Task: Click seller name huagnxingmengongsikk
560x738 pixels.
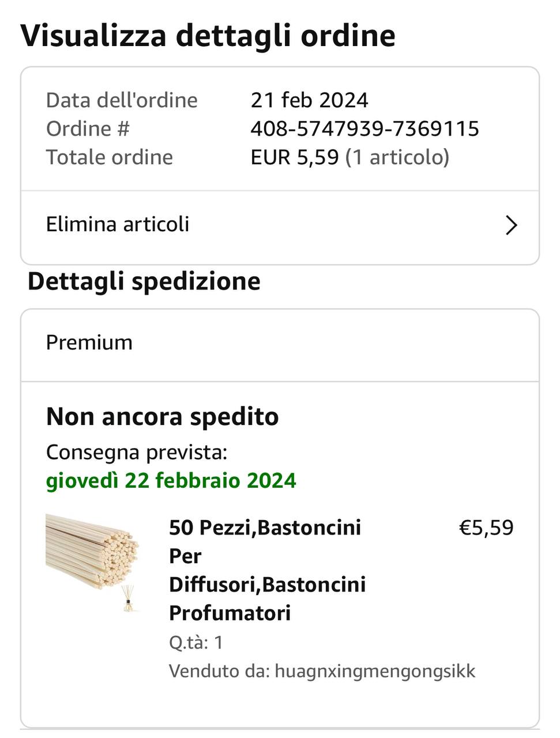Action: (375, 671)
